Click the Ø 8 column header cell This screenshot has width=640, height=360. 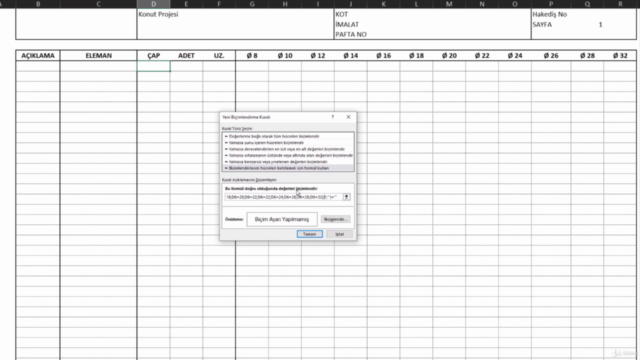tap(252, 56)
